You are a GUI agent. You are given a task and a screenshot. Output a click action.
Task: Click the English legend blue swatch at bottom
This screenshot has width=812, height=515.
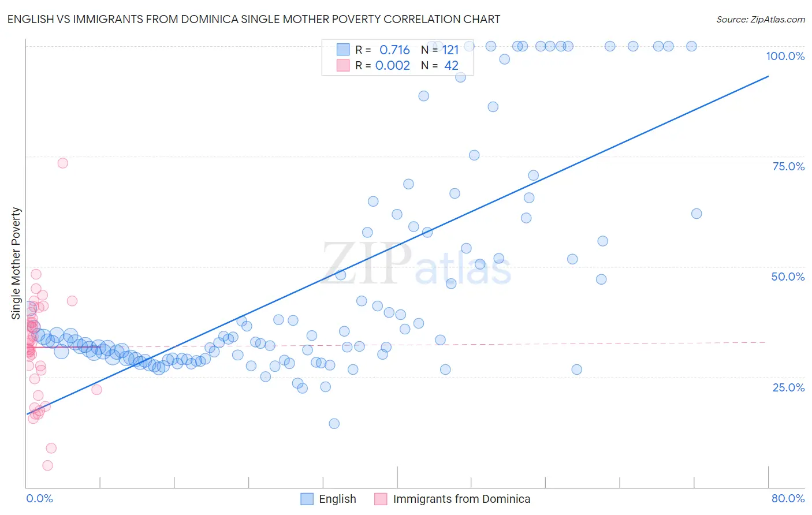(307, 499)
